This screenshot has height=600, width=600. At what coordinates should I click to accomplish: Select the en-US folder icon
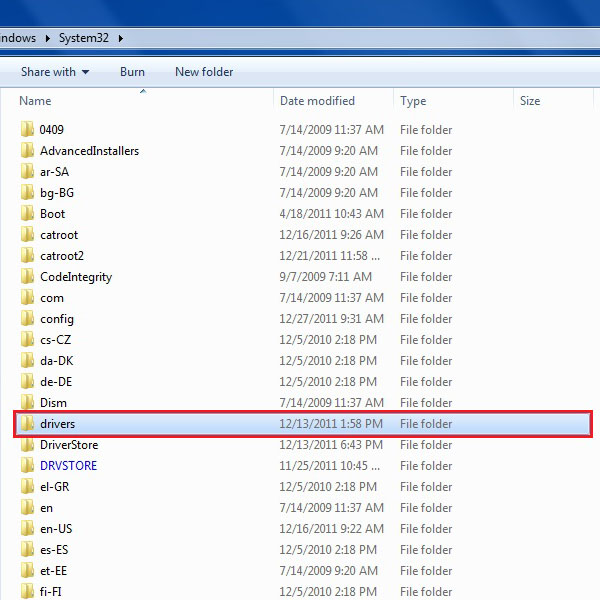tap(27, 529)
